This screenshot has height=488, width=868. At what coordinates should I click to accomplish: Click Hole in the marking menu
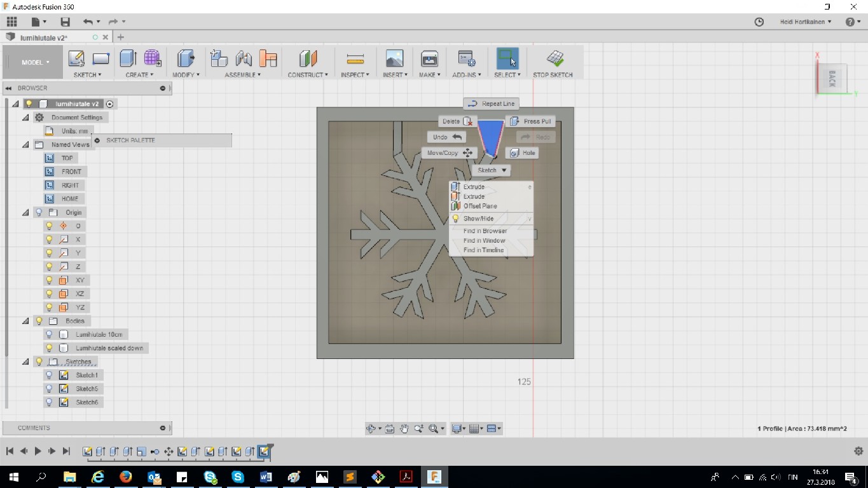click(522, 153)
